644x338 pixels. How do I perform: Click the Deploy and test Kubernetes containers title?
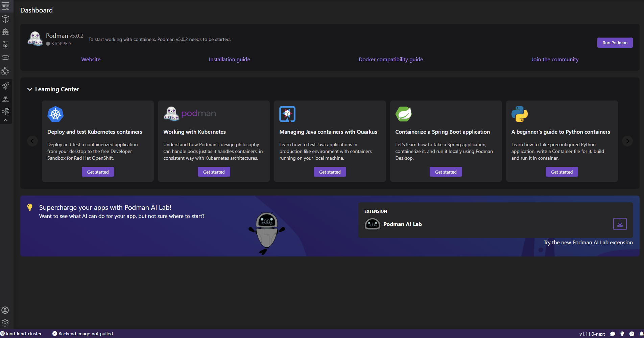pos(95,132)
